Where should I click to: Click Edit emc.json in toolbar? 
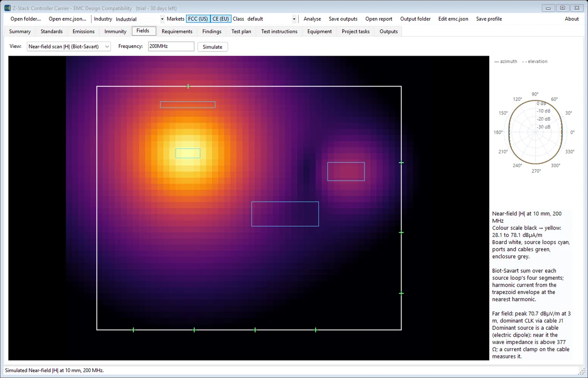453,19
